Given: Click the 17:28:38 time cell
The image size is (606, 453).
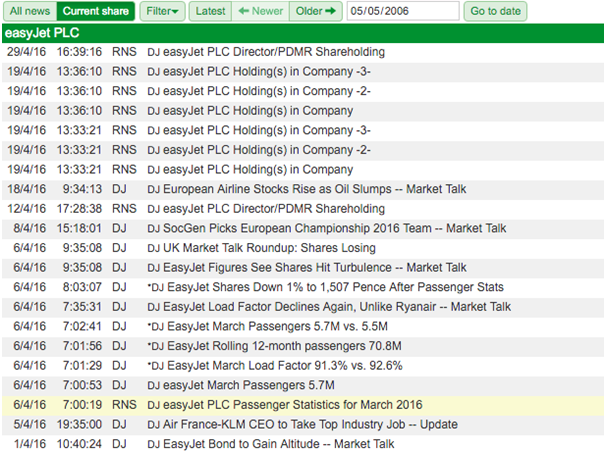Looking at the screenshot, I should 79,209.
